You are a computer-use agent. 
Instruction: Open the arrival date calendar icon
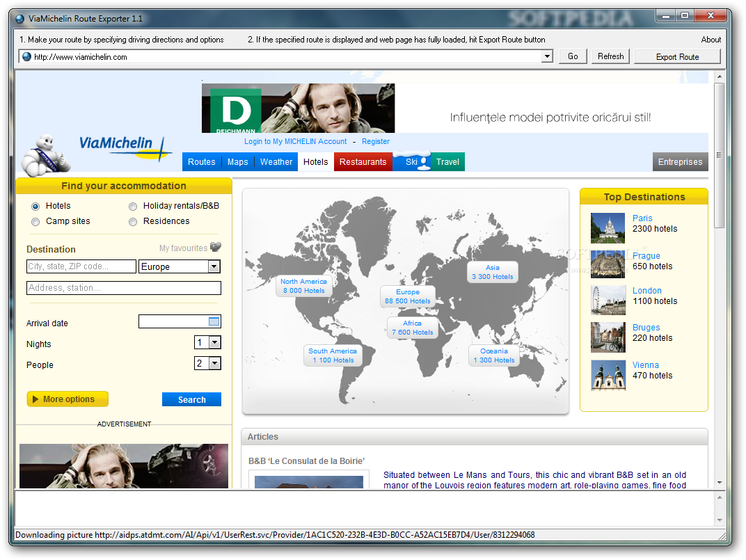tap(214, 321)
